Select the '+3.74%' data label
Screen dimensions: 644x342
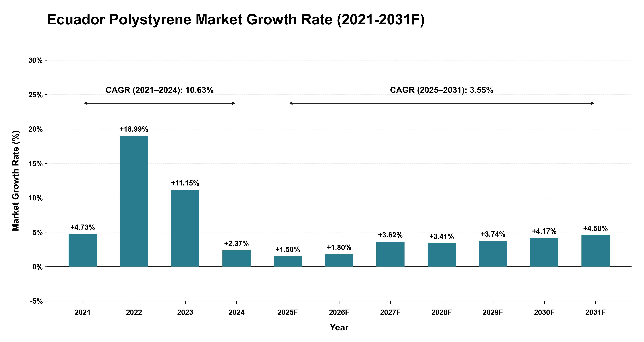pyautogui.click(x=493, y=234)
